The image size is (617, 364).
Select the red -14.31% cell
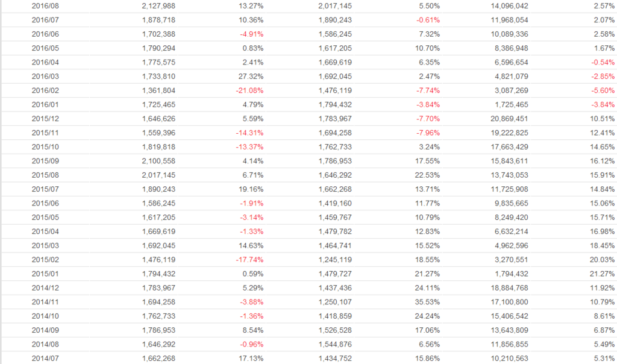tap(249, 133)
